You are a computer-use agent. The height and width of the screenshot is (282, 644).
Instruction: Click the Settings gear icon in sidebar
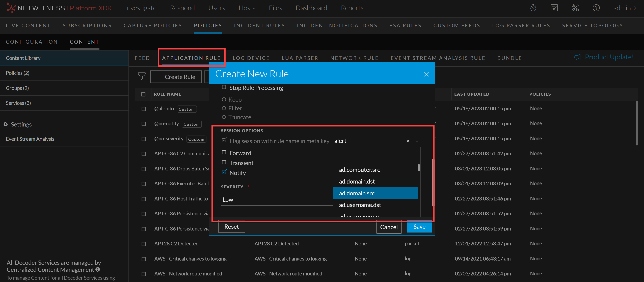(x=6, y=124)
